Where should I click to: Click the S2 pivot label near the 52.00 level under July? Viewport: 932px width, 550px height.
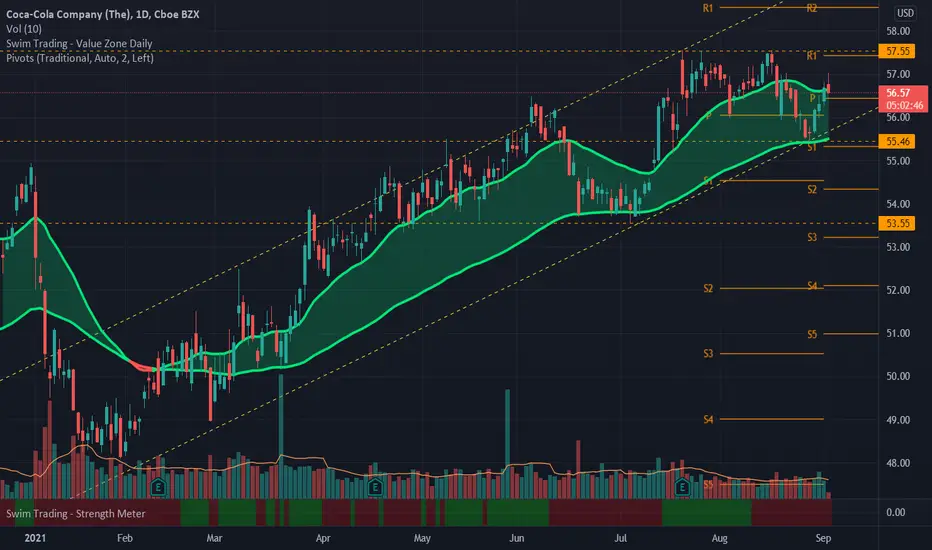tap(708, 288)
